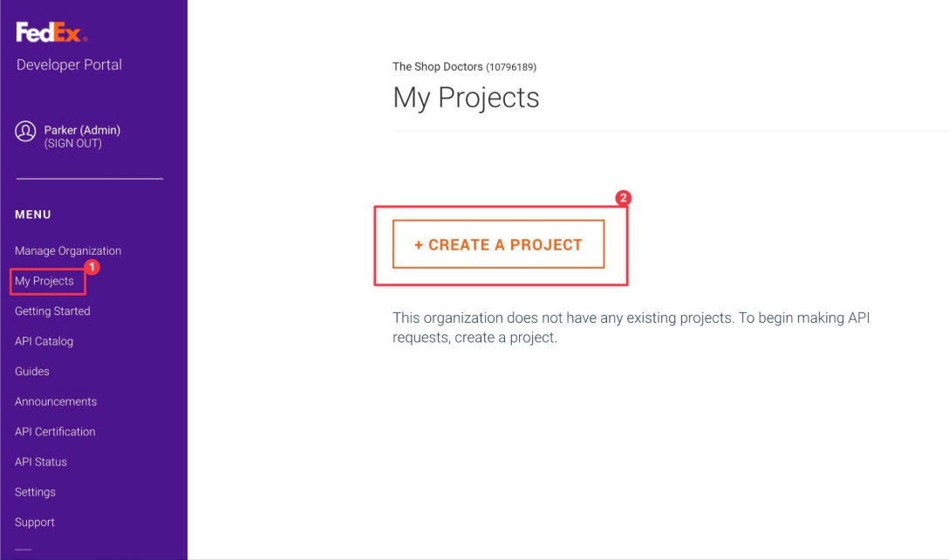Check the API Status page
The image size is (949, 560).
(x=40, y=462)
